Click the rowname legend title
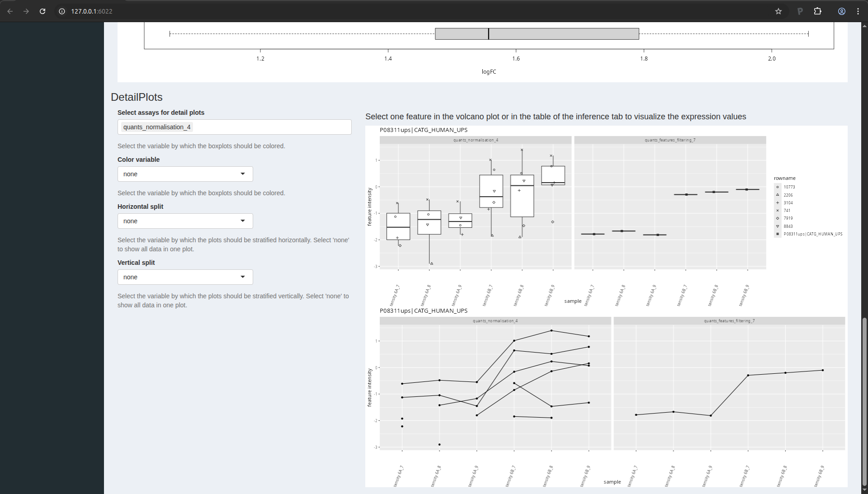 coord(784,178)
